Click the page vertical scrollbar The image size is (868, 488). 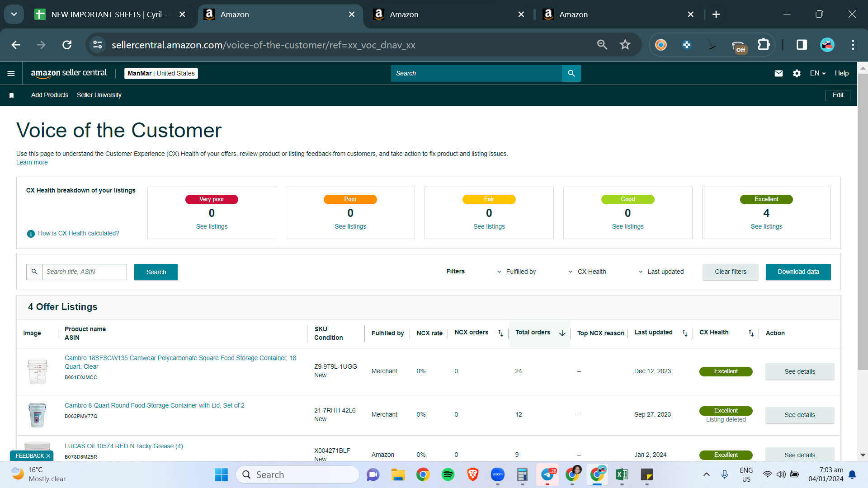(863, 221)
